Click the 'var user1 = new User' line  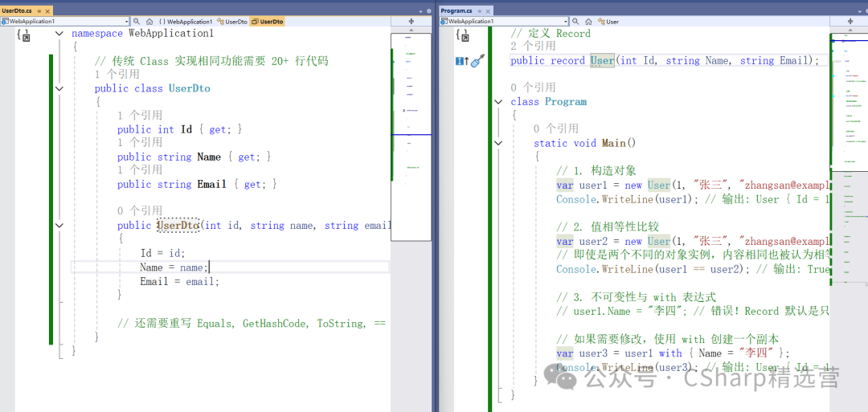click(x=693, y=186)
